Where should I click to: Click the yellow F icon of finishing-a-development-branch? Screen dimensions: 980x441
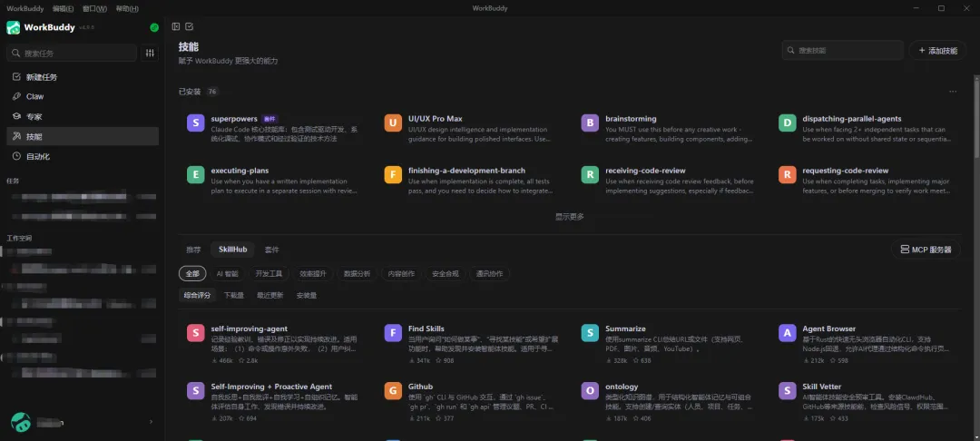click(393, 175)
